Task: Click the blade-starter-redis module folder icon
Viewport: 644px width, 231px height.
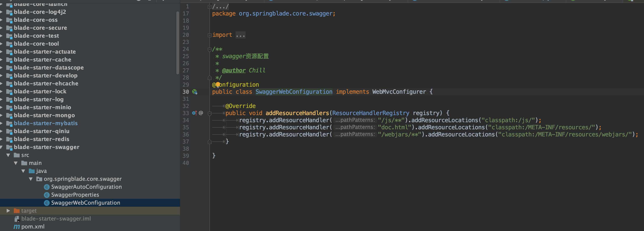Action: tap(9, 139)
